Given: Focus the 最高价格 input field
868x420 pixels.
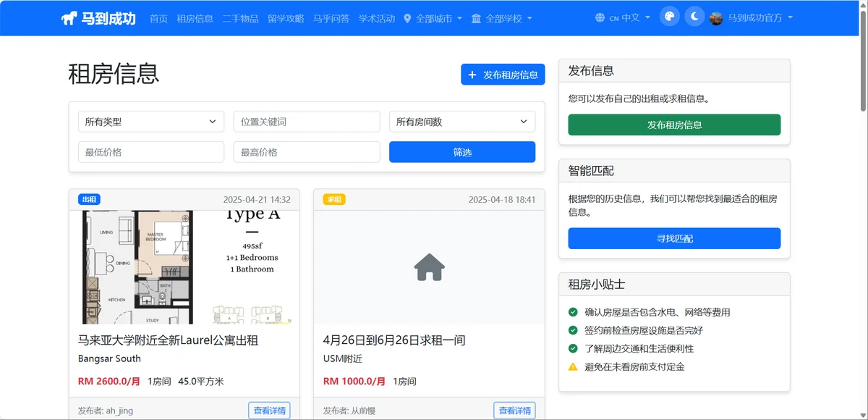Looking at the screenshot, I should pos(307,152).
